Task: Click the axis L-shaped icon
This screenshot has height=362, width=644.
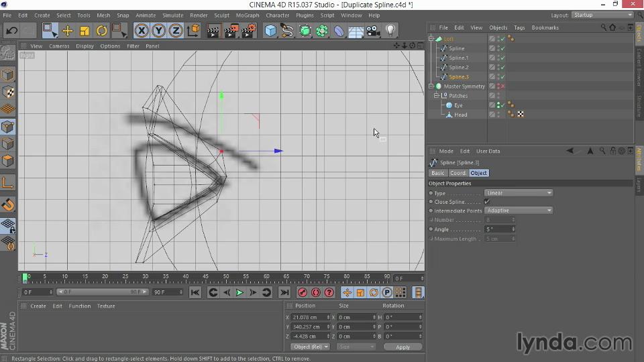Action: click(8, 182)
